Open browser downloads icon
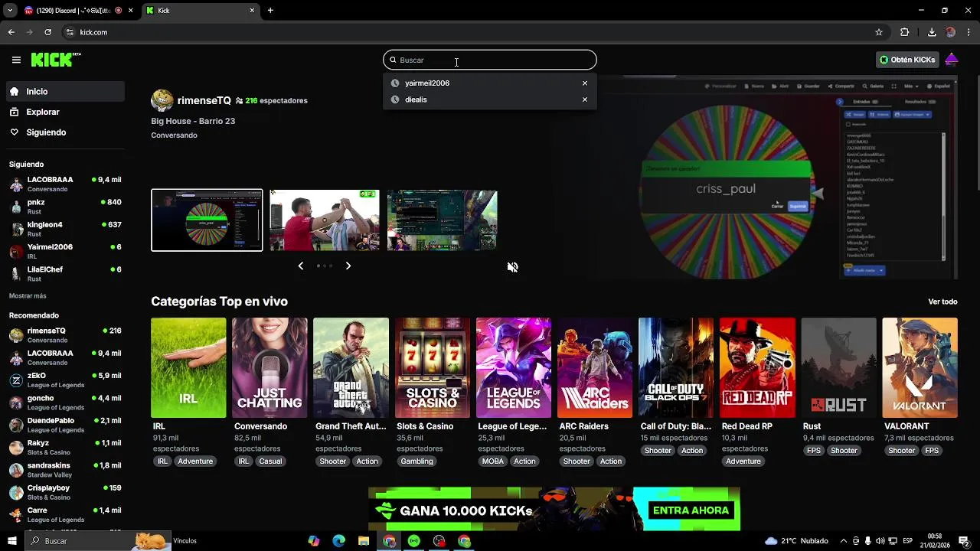Screen dimensions: 980x551 point(932,32)
